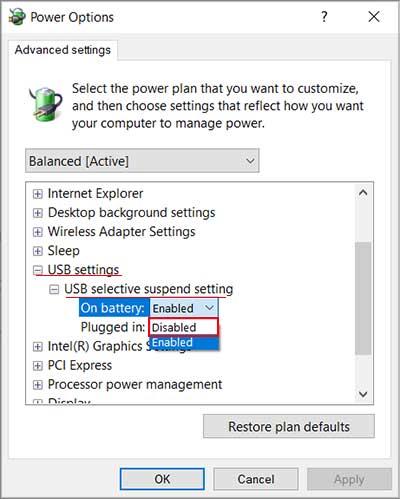This screenshot has height=499, width=400.
Task: Collapse USB selective suspend setting node
Action: [x=54, y=289]
